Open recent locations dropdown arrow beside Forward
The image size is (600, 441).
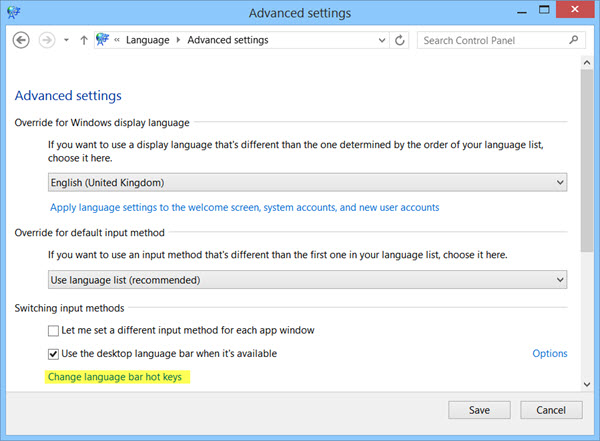click(x=66, y=40)
